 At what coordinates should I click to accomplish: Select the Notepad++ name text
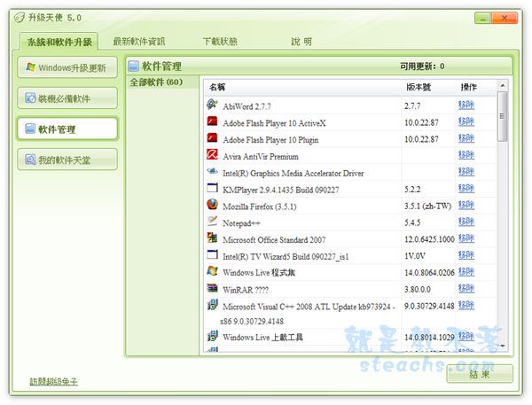[241, 223]
